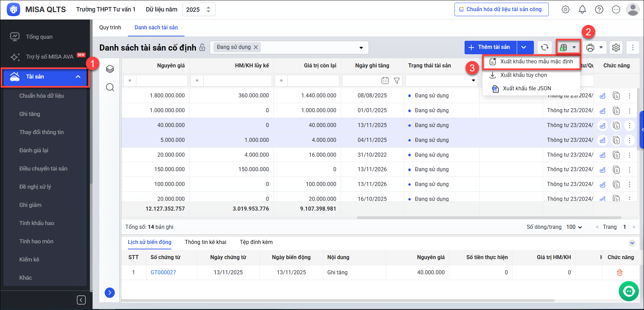Click the Thêm tài sản button
This screenshot has height=310, width=644.
point(490,48)
